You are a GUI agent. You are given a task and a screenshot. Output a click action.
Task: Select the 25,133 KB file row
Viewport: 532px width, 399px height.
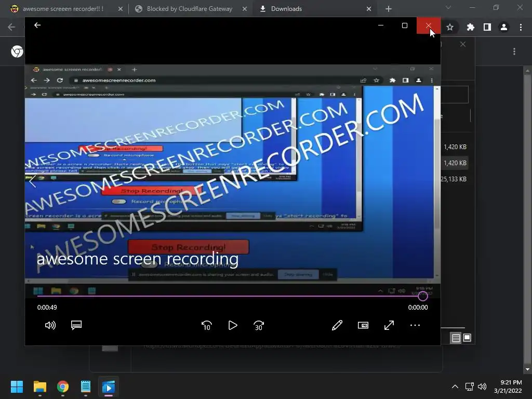point(455,179)
